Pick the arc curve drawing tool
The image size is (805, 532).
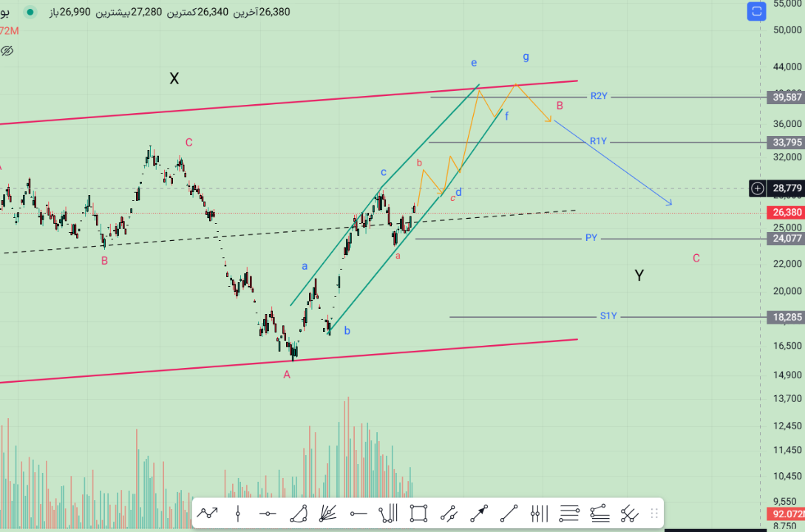299,513
